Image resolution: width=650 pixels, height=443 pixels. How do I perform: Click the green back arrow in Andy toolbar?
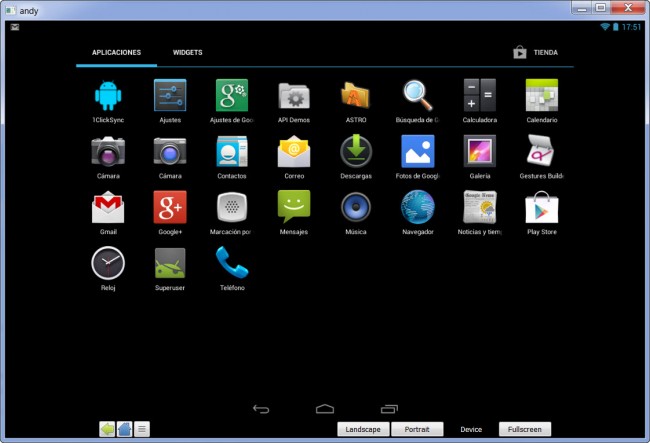click(107, 429)
